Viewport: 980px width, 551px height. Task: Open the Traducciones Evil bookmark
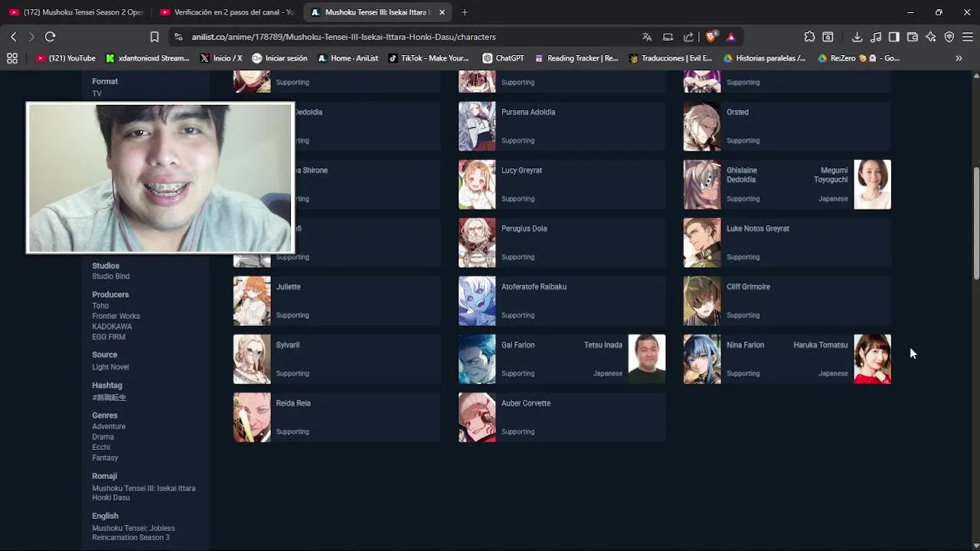pos(671,58)
